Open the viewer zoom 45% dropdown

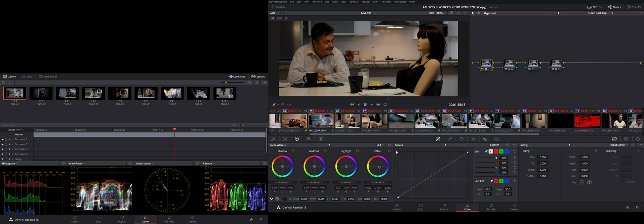click(x=275, y=13)
